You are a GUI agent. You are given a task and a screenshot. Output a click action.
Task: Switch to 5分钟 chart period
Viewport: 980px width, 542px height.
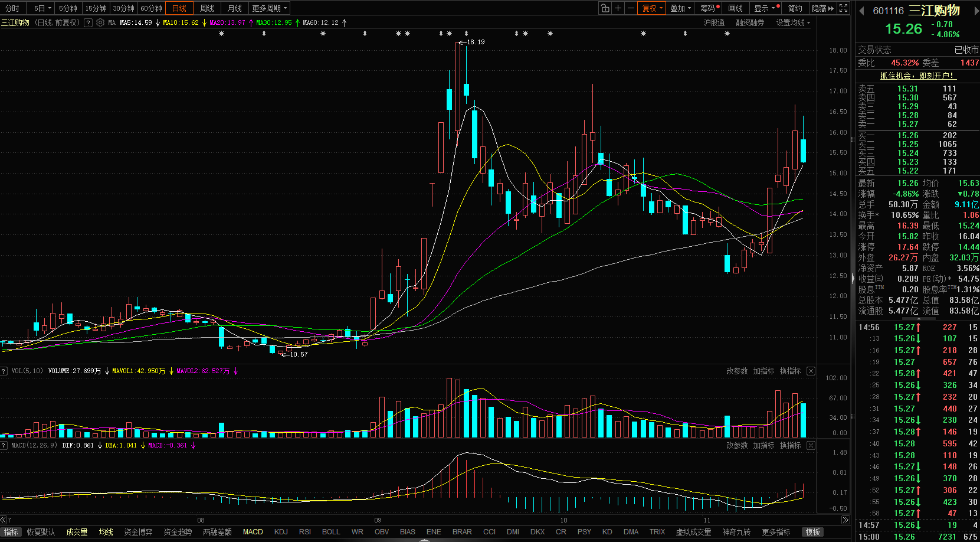pyautogui.click(x=68, y=8)
